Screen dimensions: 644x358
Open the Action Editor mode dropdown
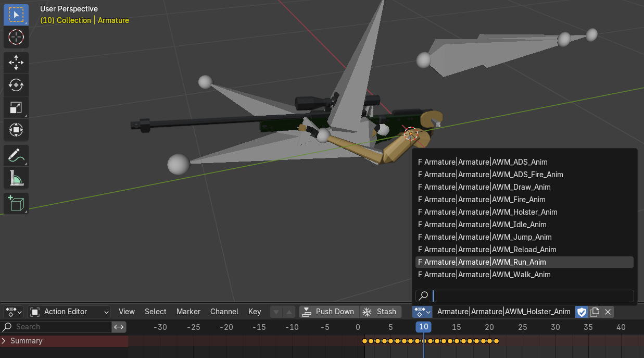(x=69, y=312)
